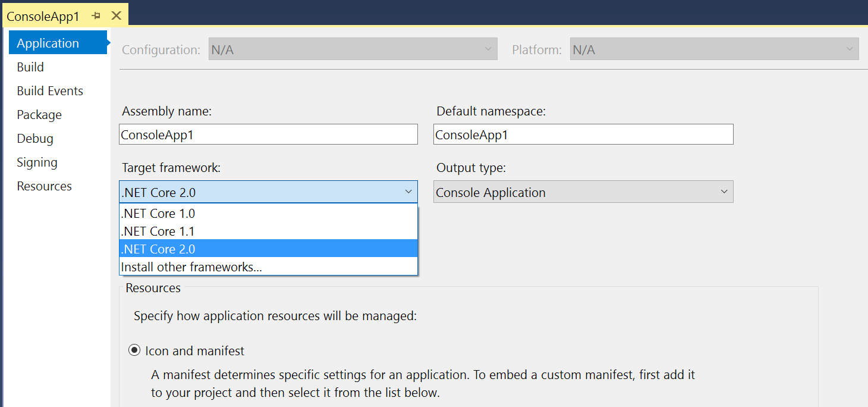Click into the Default namespace field
This screenshot has width=868, height=407.
[x=583, y=134]
